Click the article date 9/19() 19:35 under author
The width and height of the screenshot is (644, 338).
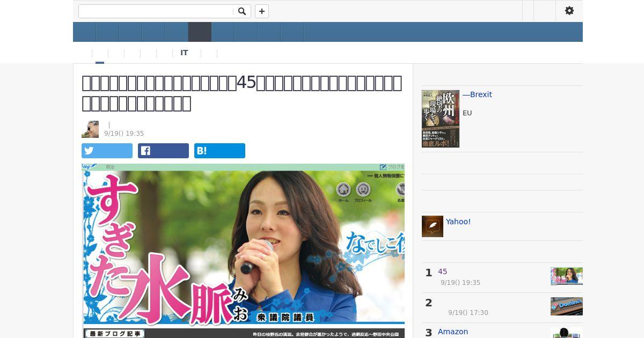click(124, 134)
